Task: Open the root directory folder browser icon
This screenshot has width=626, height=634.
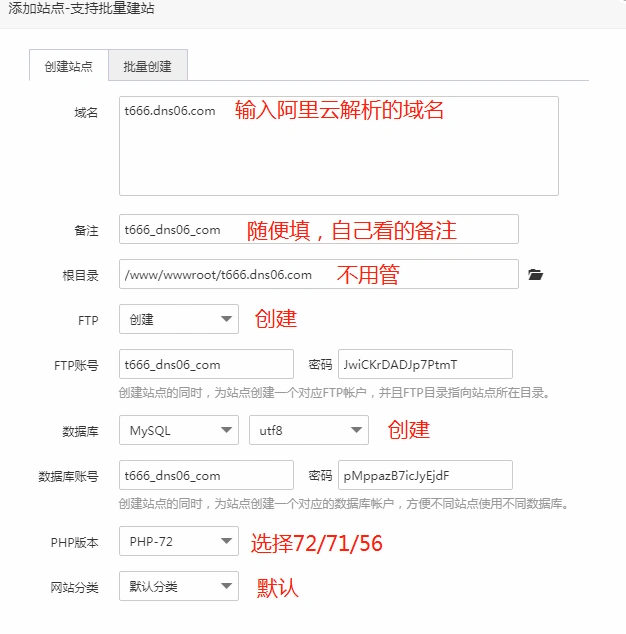Action: click(535, 275)
